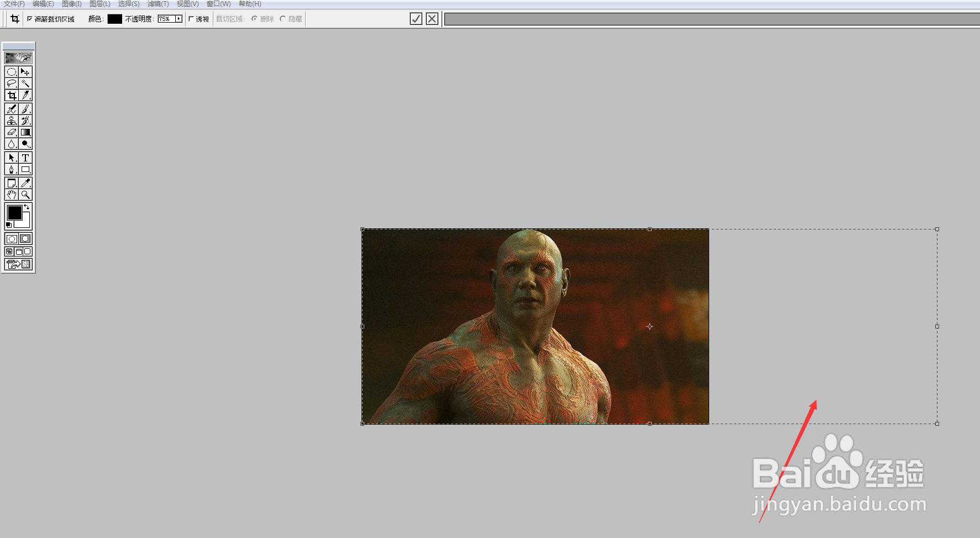Click the crop box top-right corner handle

click(x=937, y=229)
